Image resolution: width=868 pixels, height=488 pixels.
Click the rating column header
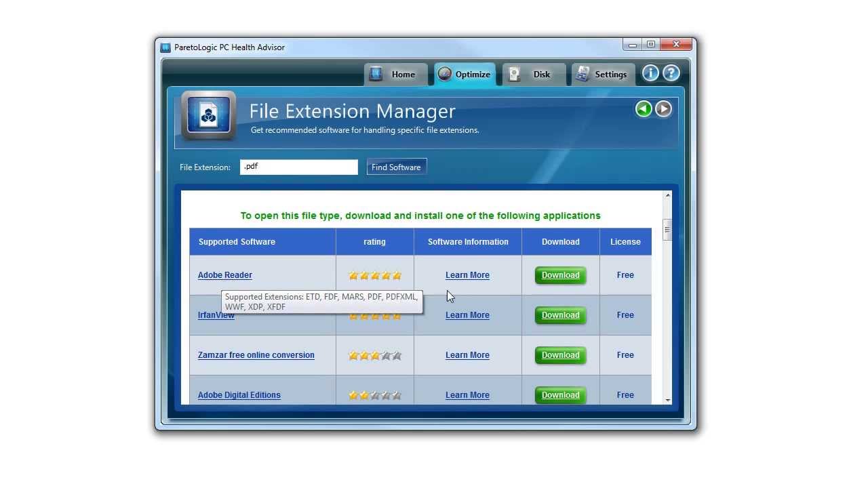click(x=374, y=242)
